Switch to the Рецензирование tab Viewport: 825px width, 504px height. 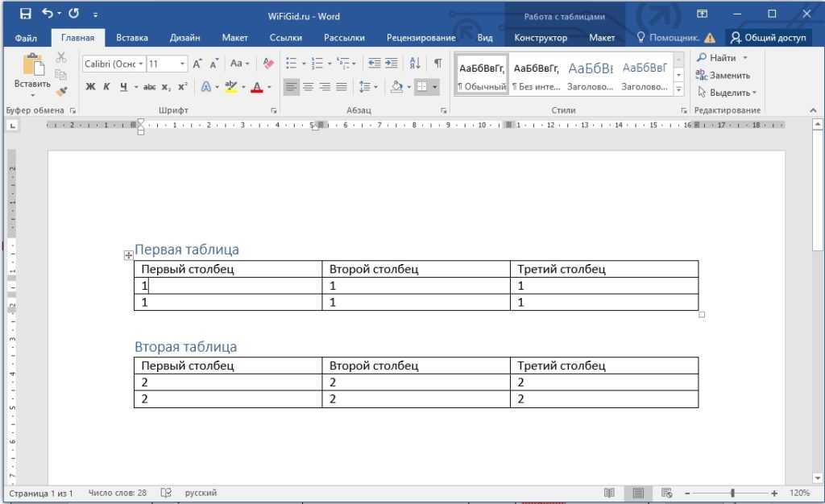coord(421,38)
